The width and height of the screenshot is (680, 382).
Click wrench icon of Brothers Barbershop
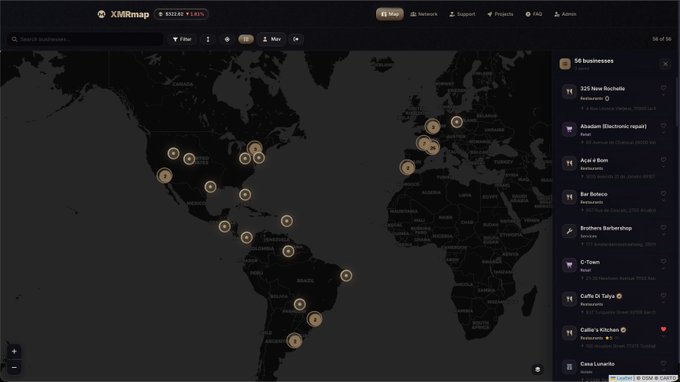click(x=569, y=231)
